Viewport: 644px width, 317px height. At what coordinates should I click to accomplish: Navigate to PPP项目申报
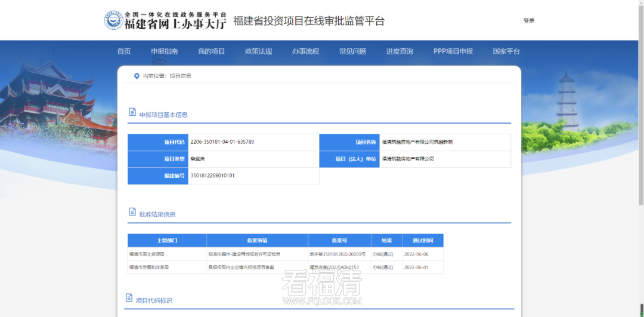tap(453, 51)
